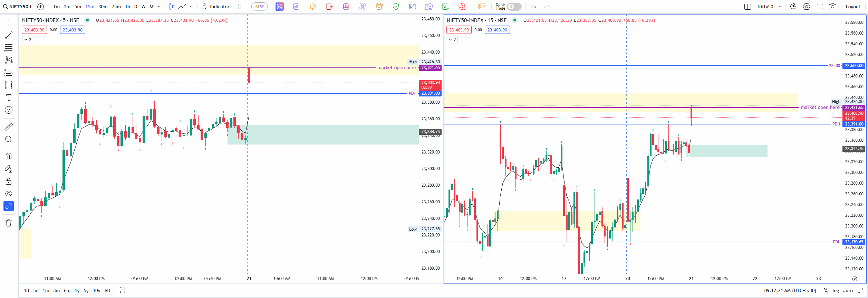Select the text annotation tool
Image resolution: width=868 pixels, height=298 pixels.
pos(9,97)
